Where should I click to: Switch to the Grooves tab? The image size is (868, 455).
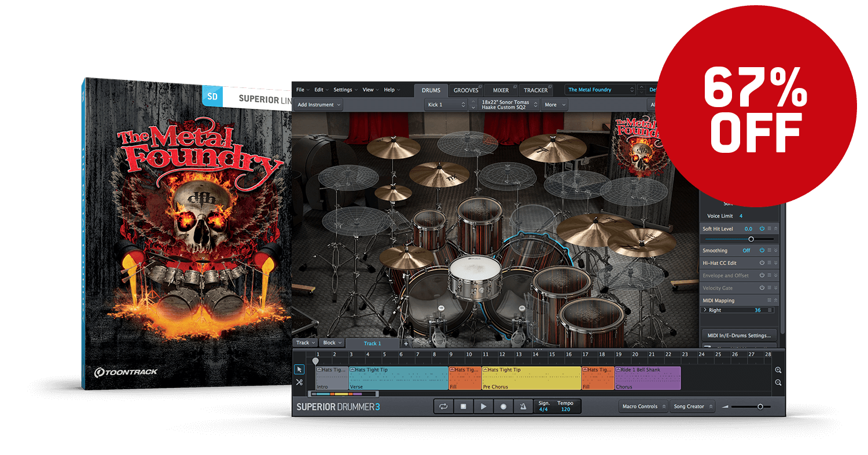pyautogui.click(x=466, y=90)
